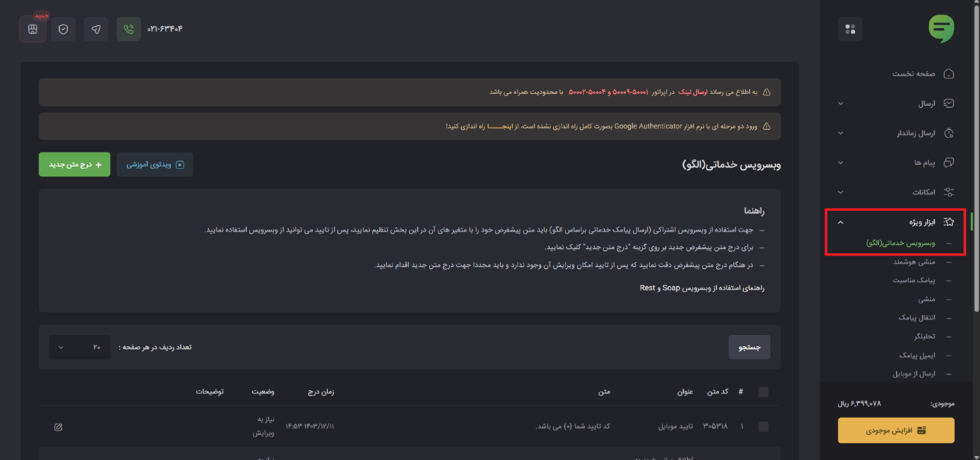This screenshot has height=460, width=980.
Task: Click the edit icon in first table row
Action: (58, 427)
